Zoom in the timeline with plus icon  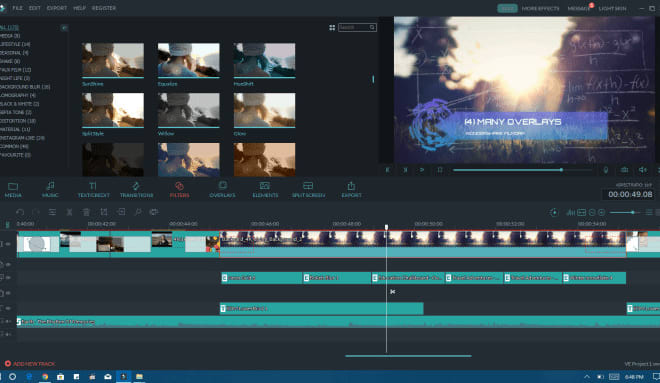(x=601, y=213)
